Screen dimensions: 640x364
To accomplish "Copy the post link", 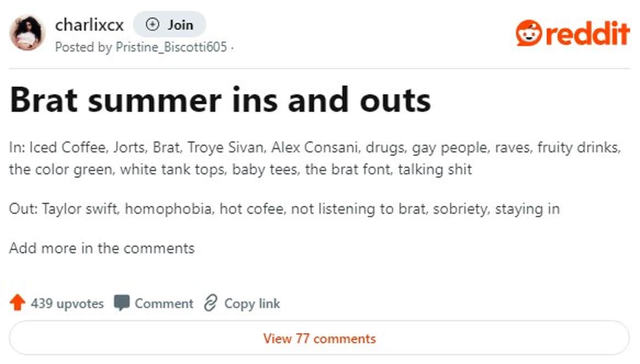I will pos(252,303).
